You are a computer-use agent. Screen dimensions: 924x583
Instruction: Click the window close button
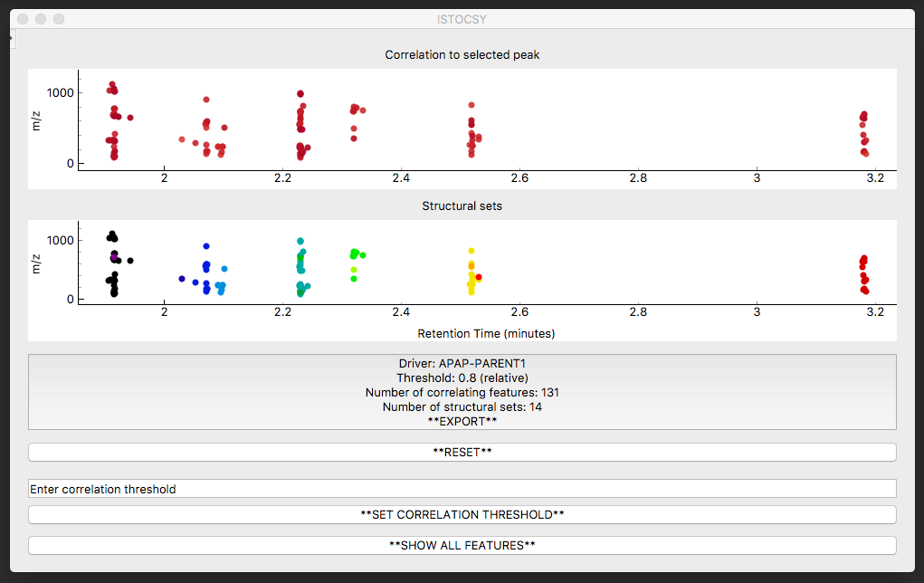pyautogui.click(x=23, y=19)
